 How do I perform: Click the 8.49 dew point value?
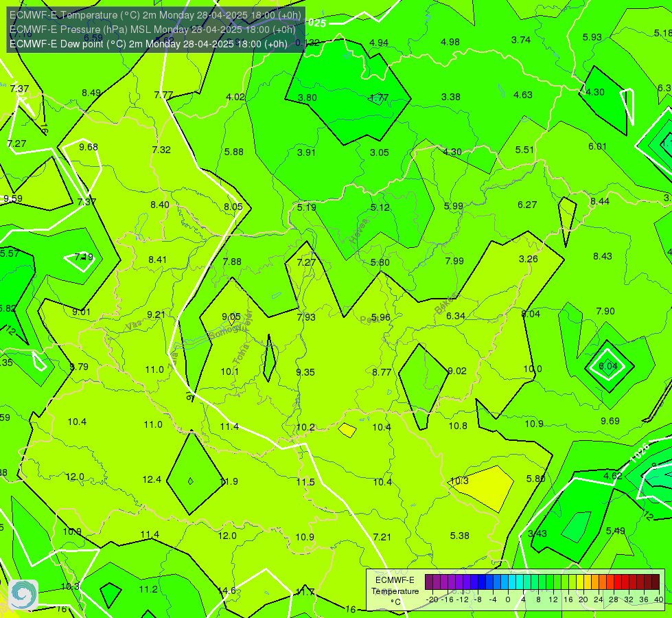tap(91, 93)
